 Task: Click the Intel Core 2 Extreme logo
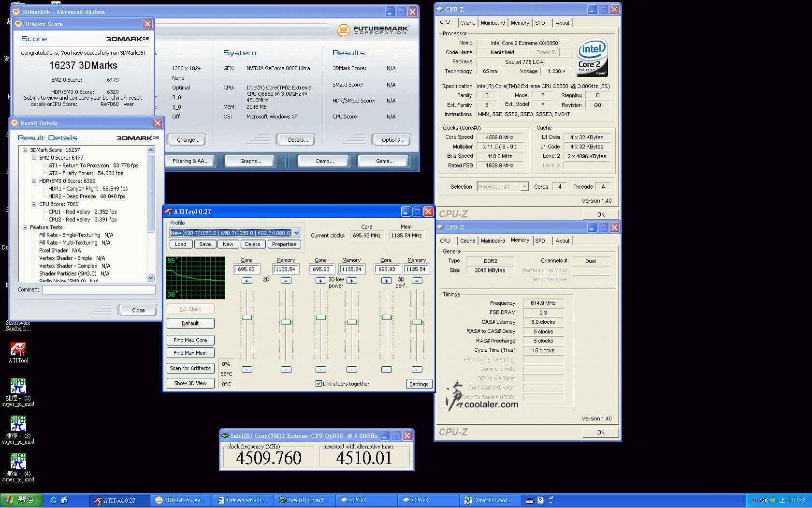tap(592, 58)
